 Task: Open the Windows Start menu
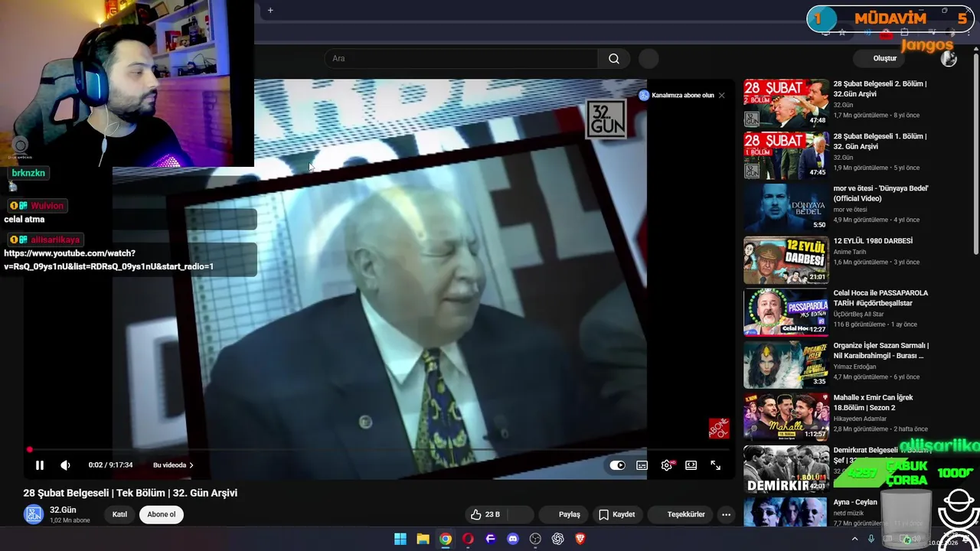click(400, 539)
